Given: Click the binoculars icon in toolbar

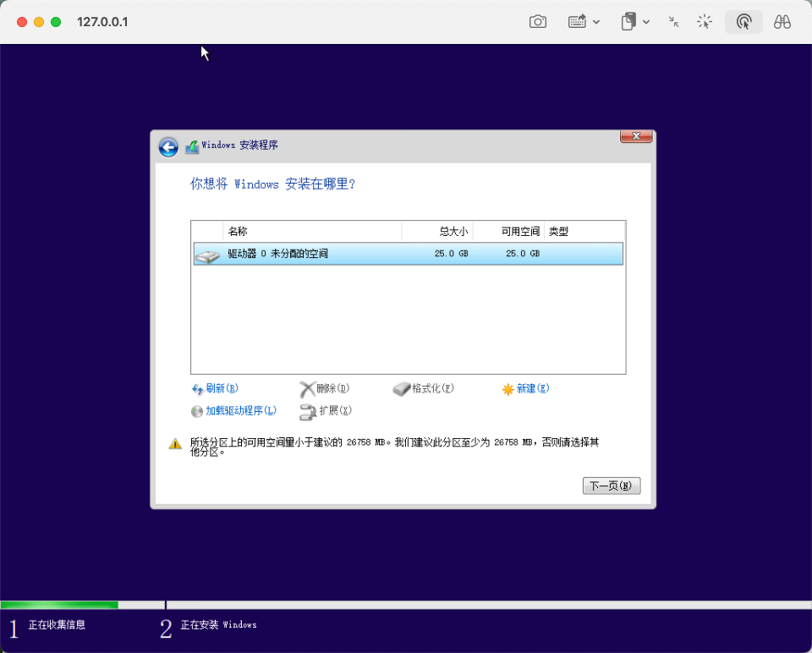Looking at the screenshot, I should (x=782, y=22).
